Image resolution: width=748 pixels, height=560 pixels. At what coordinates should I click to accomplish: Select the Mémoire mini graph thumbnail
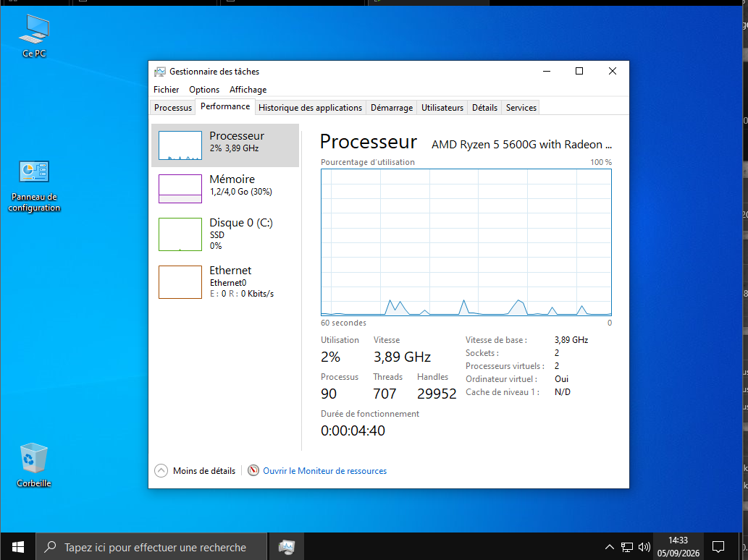coord(180,189)
